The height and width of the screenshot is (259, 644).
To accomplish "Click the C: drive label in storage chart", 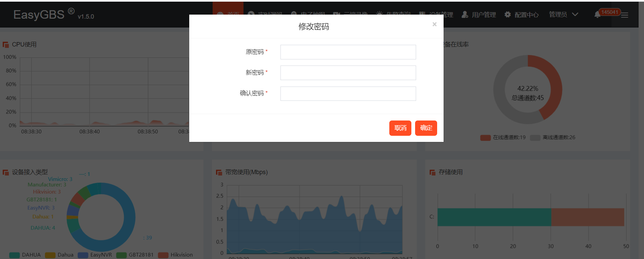I will pos(432,217).
